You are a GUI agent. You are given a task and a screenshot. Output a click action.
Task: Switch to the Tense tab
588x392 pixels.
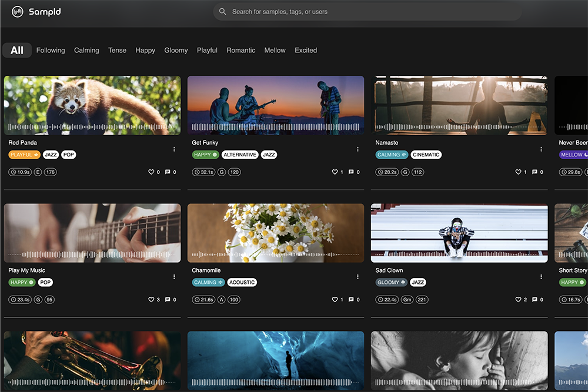pos(118,50)
